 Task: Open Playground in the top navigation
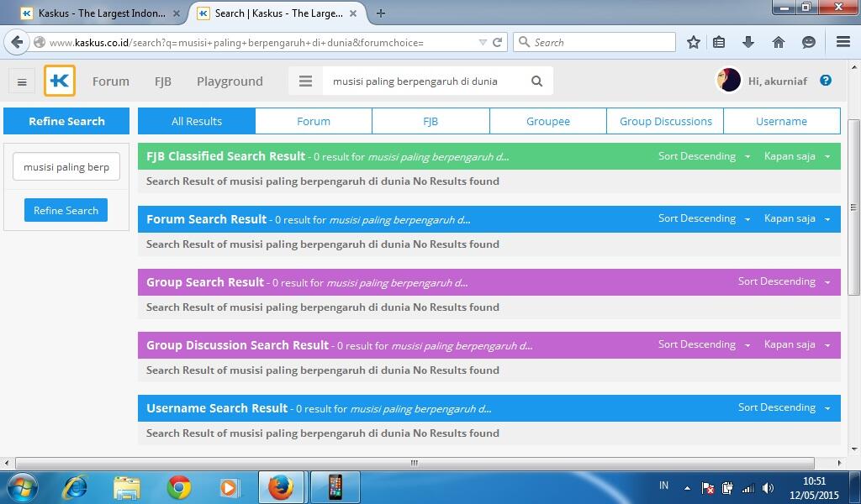tap(230, 81)
